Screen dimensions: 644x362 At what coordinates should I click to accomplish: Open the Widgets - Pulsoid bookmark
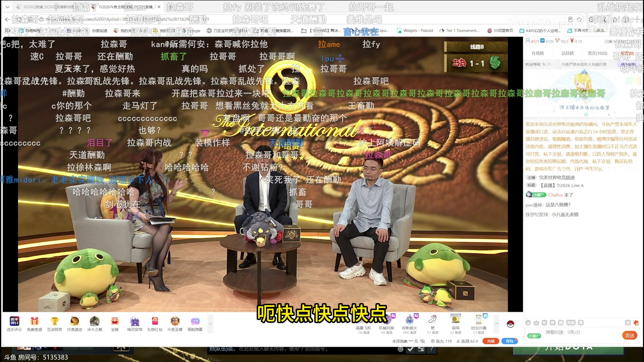point(415,31)
